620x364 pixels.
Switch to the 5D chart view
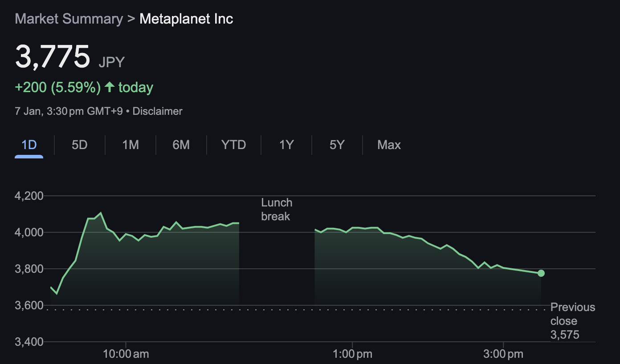(x=79, y=145)
